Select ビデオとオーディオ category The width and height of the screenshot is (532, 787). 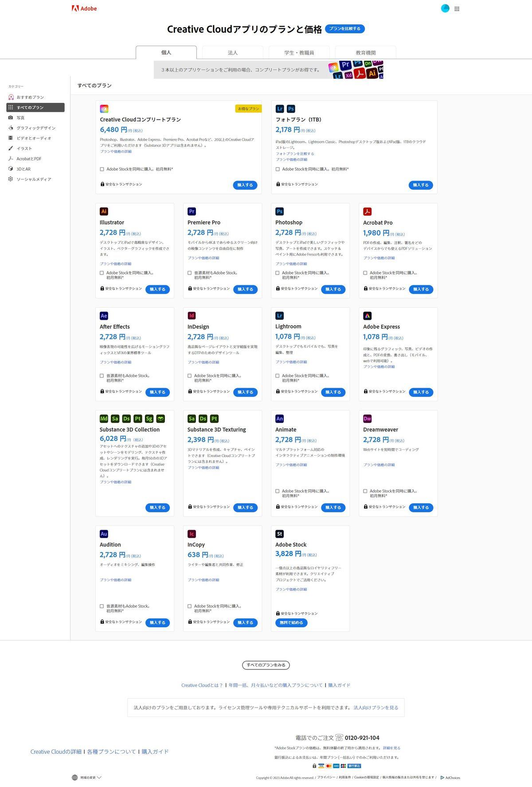coord(35,138)
